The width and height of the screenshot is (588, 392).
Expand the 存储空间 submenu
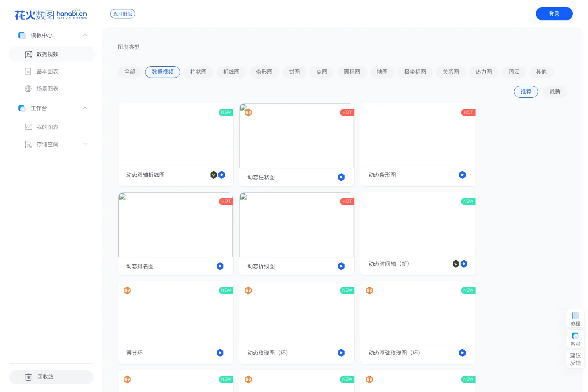[85, 144]
